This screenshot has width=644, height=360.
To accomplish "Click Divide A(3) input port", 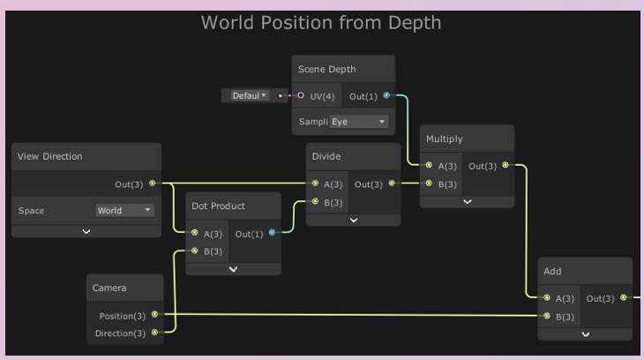I will pos(315,184).
